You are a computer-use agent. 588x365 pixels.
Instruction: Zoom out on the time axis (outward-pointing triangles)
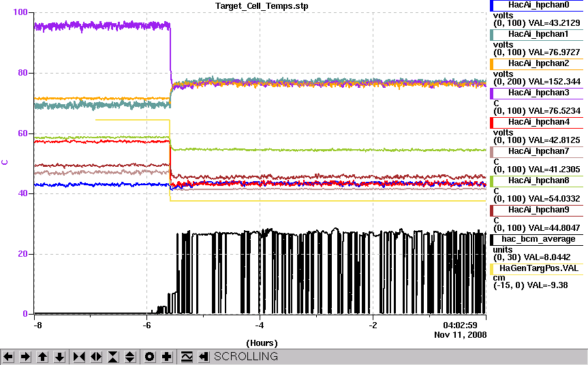[96, 356]
